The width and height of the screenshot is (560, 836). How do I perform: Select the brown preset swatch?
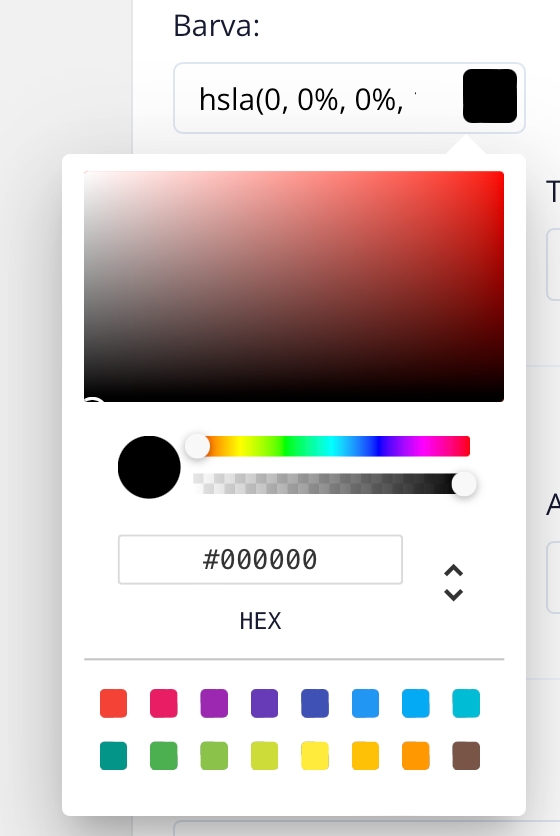pos(466,755)
